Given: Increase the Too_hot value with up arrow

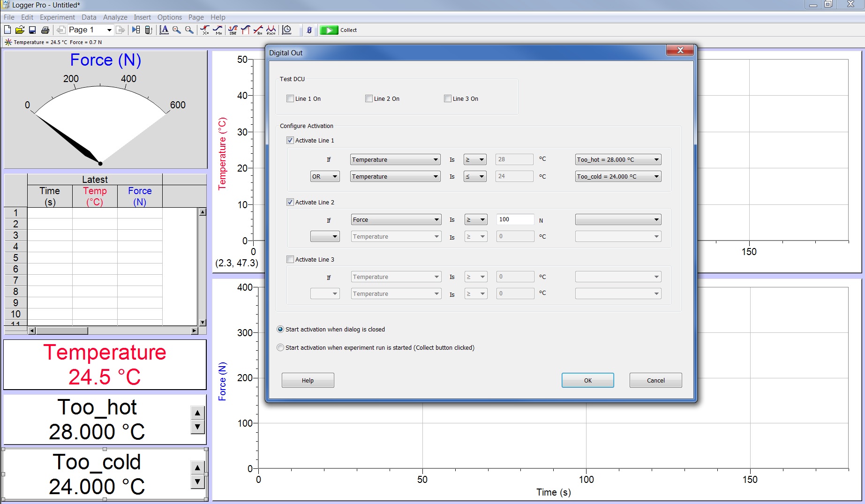Looking at the screenshot, I should pos(197,413).
